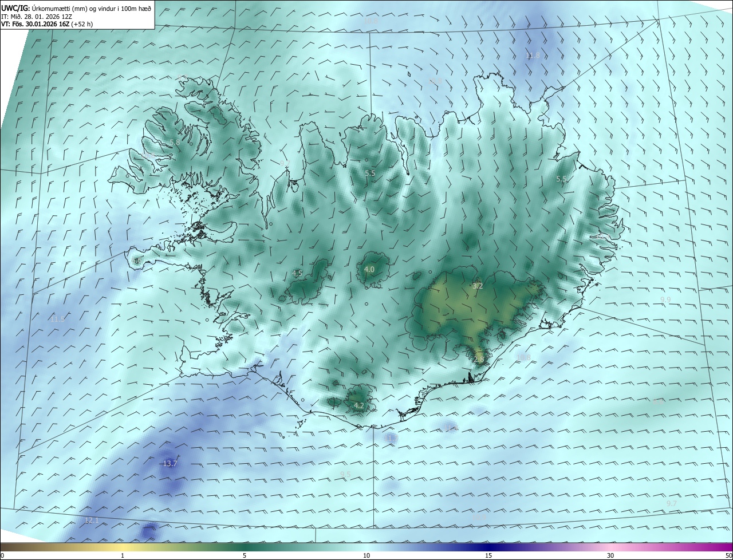Click the 0 tick on the color scale
This screenshot has height=560, width=733.
[2, 555]
